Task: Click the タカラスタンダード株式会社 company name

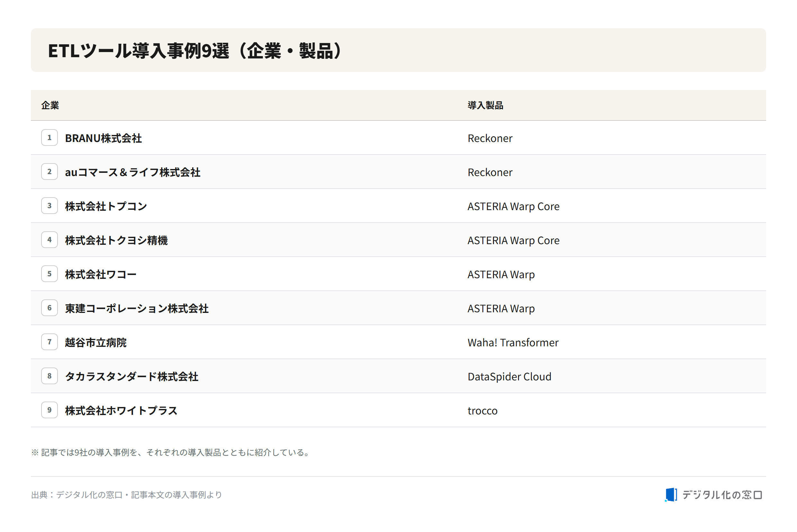Action: [x=132, y=376]
